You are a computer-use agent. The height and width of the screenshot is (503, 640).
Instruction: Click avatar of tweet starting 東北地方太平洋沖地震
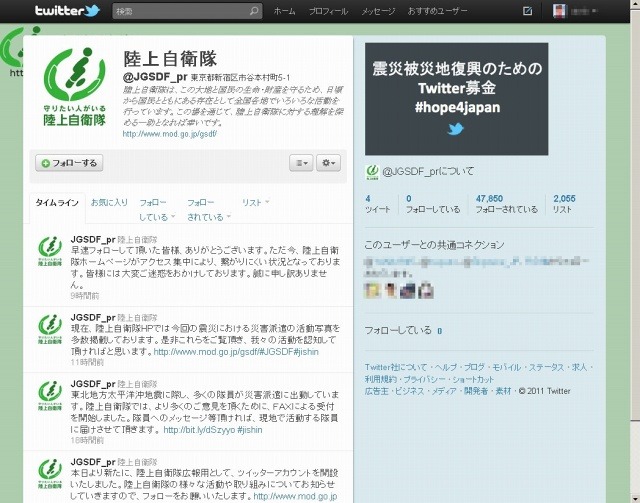pyautogui.click(x=50, y=395)
